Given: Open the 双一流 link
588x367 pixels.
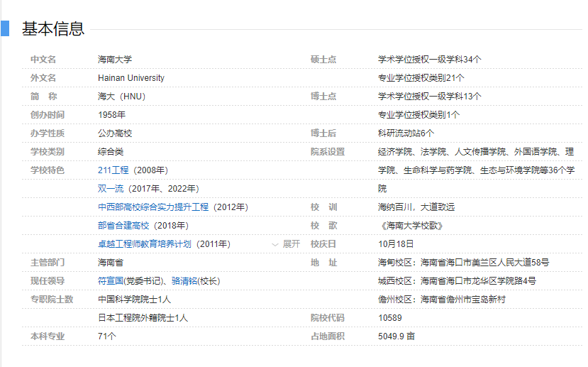Looking at the screenshot, I should tap(111, 189).
